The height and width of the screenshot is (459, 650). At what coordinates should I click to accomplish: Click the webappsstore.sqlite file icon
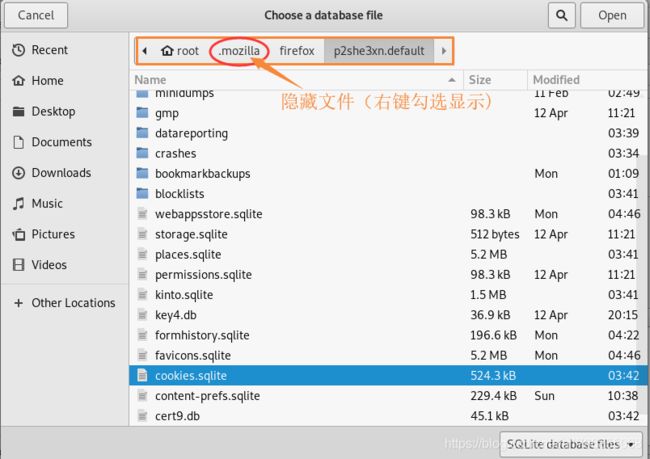click(142, 214)
